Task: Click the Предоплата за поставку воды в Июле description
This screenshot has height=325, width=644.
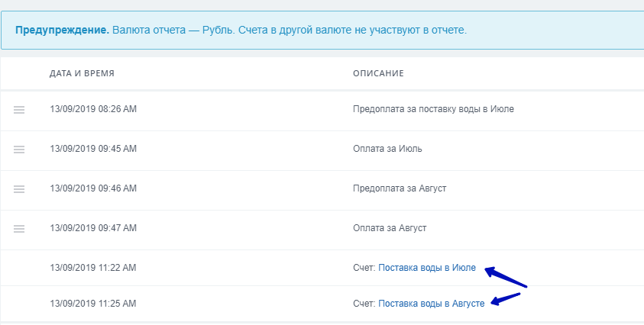Action: [433, 109]
